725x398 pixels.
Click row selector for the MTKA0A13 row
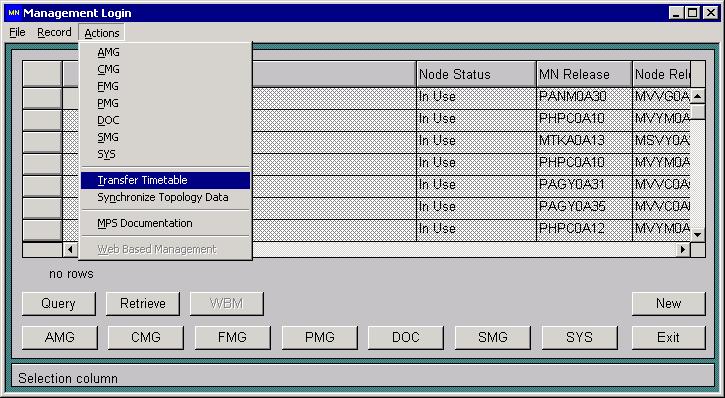pos(42,142)
